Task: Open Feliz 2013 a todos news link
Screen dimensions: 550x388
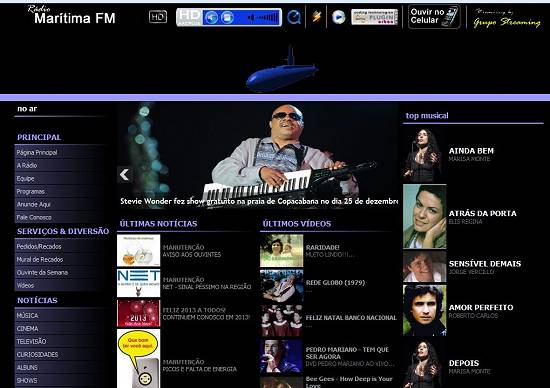Action: point(206,314)
